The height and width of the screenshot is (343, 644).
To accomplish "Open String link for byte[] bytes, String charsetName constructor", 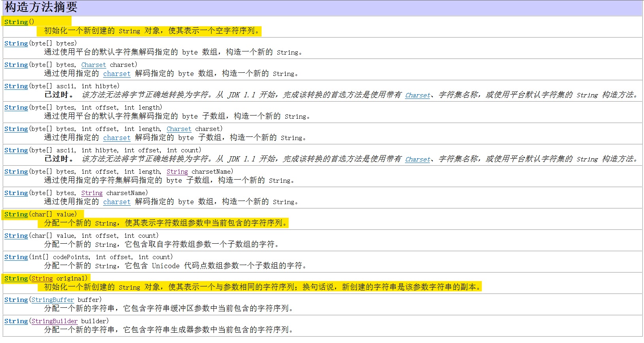I will tap(16, 193).
